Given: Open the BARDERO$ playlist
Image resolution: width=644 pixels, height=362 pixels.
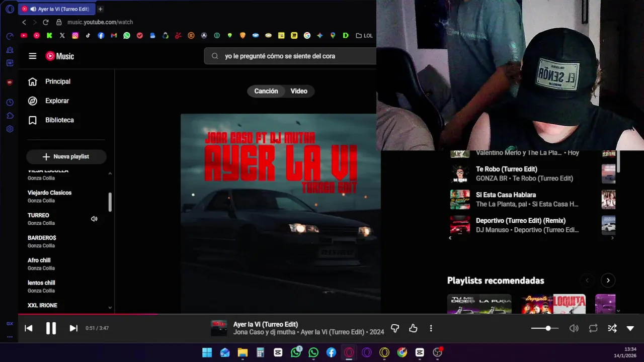Looking at the screenshot, I should click(42, 238).
